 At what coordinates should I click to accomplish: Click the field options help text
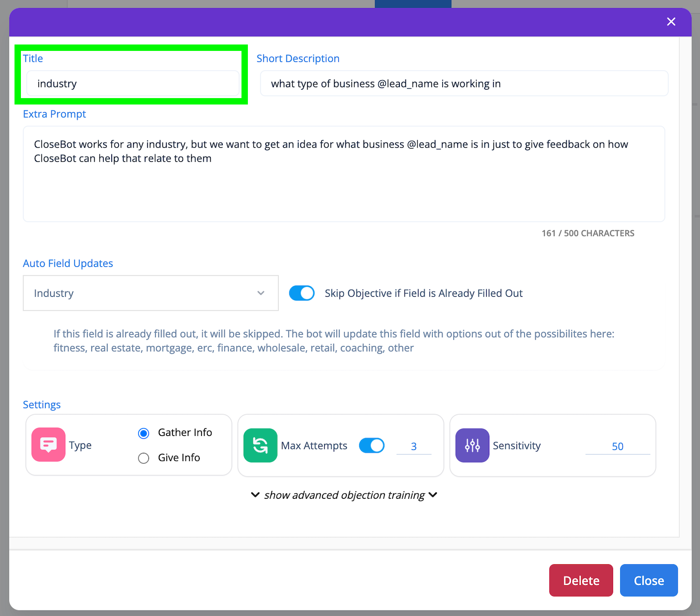coord(334,341)
